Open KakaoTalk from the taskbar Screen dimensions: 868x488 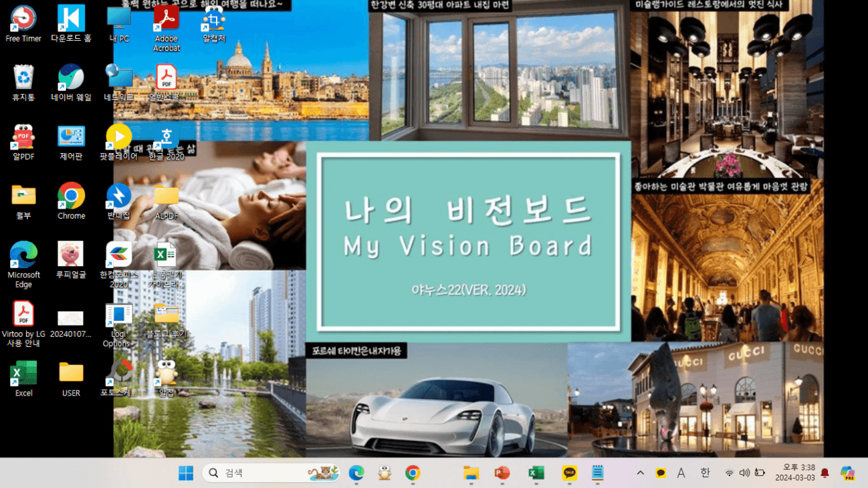point(570,473)
